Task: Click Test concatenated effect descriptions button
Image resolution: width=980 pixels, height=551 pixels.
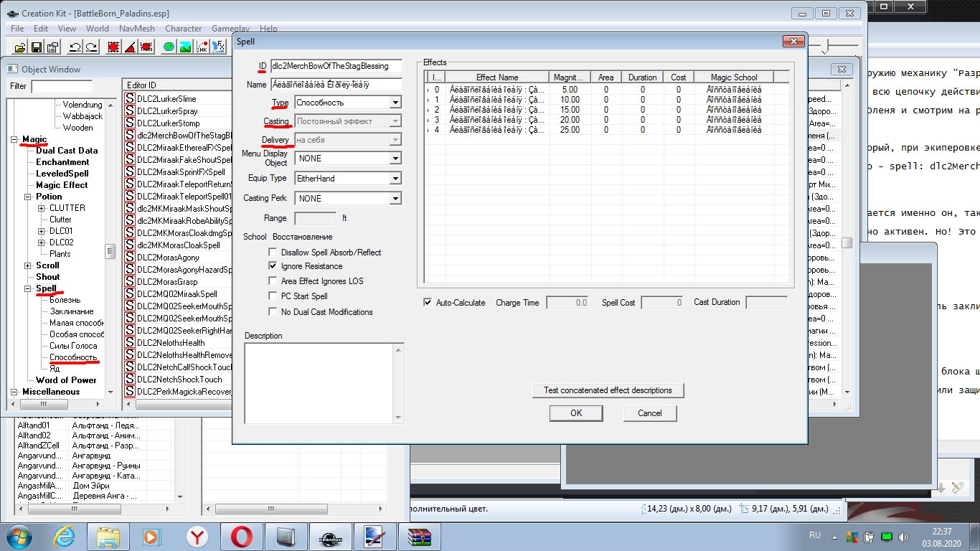Action: (608, 390)
